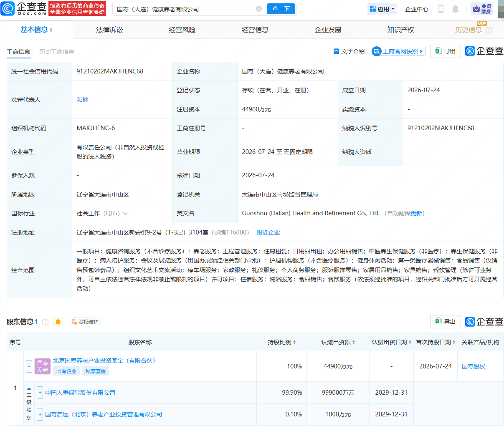The height and width of the screenshot is (426, 504).
Task: Click the 44900万元 registered capital value
Action: (x=256, y=109)
